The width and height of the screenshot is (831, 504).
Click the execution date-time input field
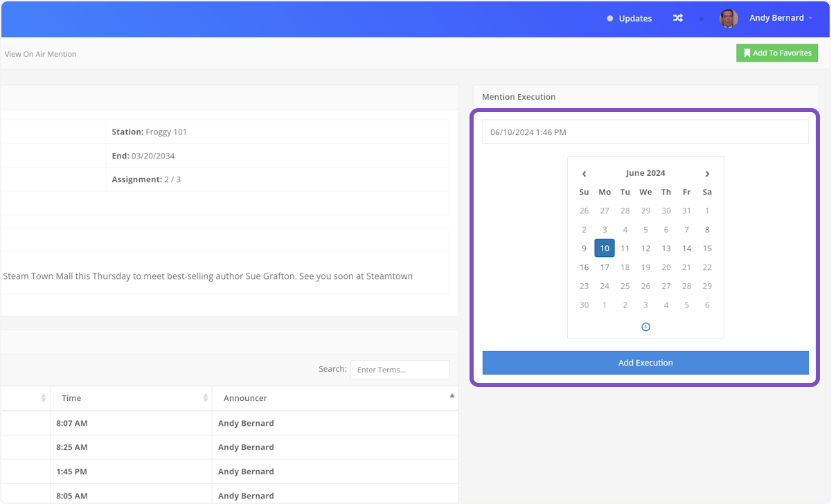645,132
